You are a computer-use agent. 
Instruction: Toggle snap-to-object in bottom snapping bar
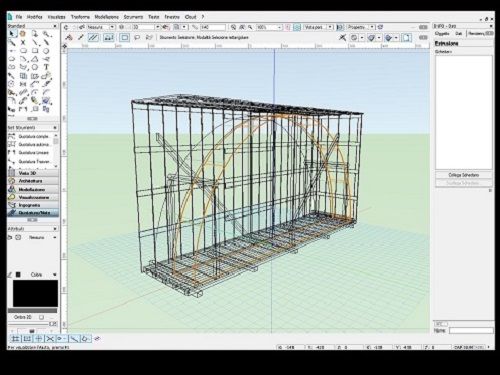[27, 339]
